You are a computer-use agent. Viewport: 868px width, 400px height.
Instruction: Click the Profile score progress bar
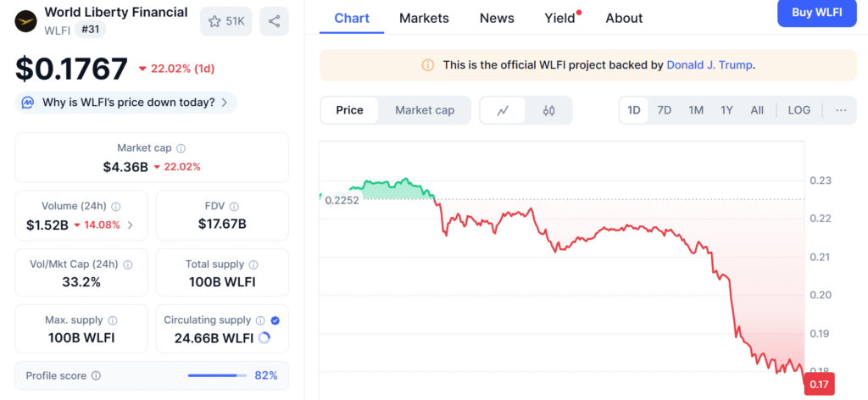(217, 375)
